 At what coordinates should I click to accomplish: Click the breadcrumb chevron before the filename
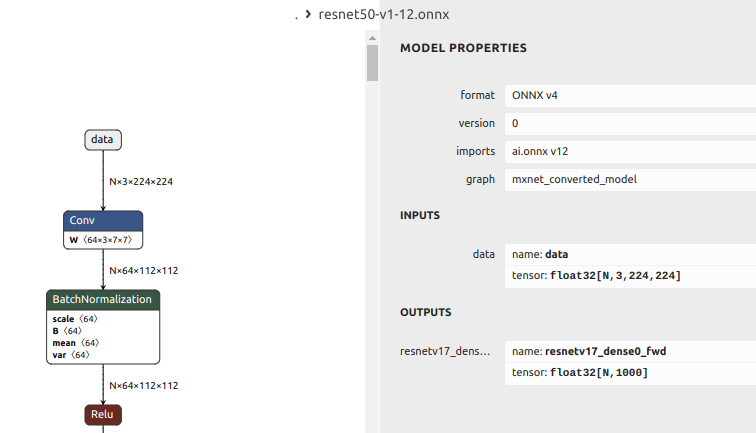309,16
